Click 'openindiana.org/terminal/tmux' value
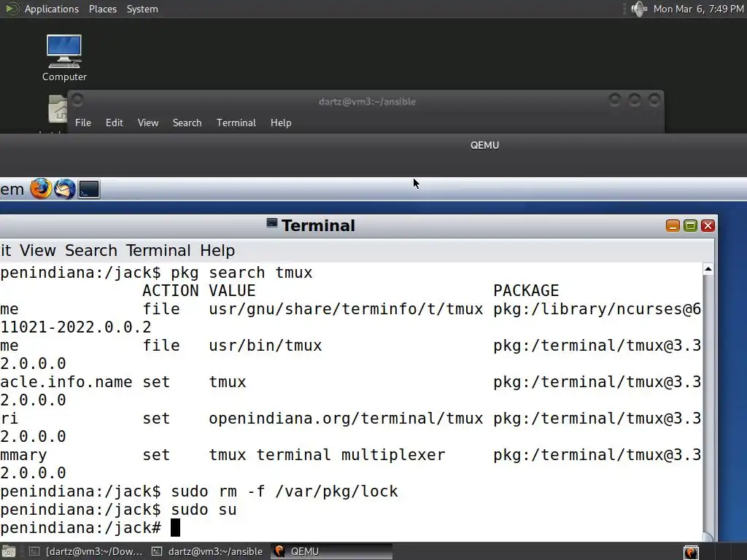Image resolution: width=747 pixels, height=560 pixels. (x=346, y=419)
